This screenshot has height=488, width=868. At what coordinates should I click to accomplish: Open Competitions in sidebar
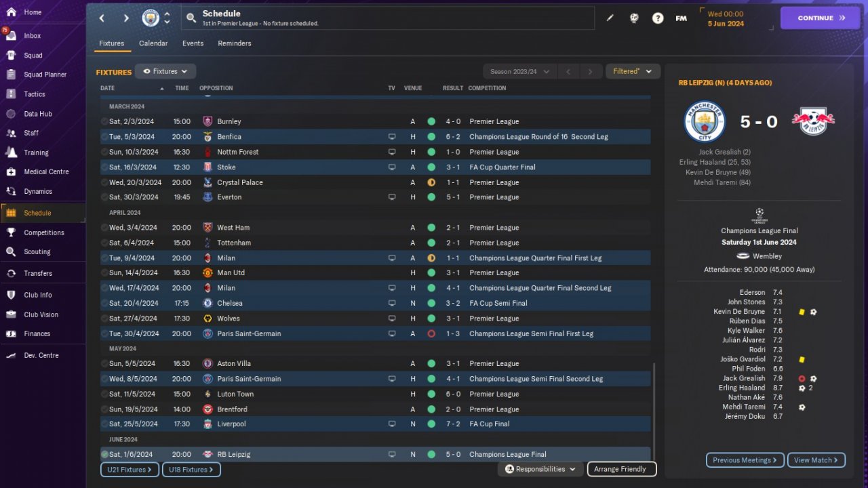[x=44, y=232]
